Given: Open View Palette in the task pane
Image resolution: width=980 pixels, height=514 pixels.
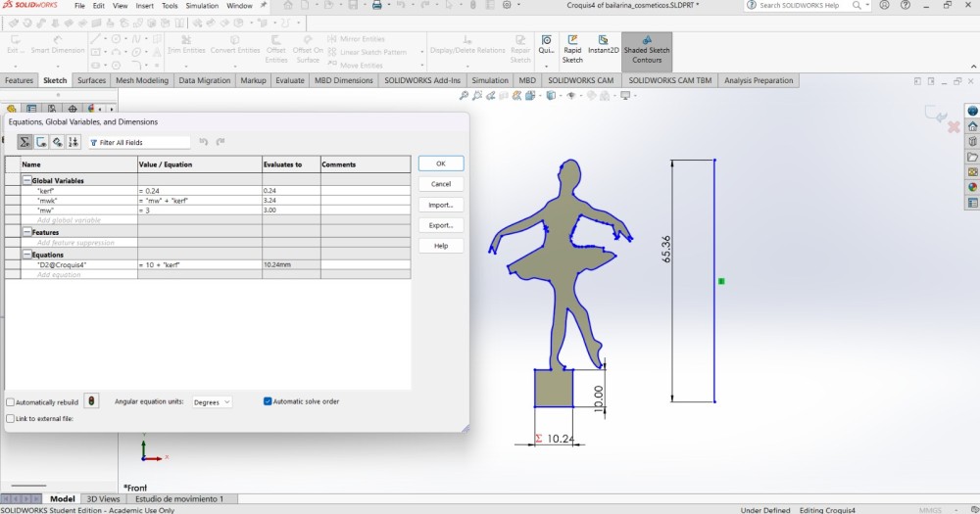Looking at the screenshot, I should point(972,171).
